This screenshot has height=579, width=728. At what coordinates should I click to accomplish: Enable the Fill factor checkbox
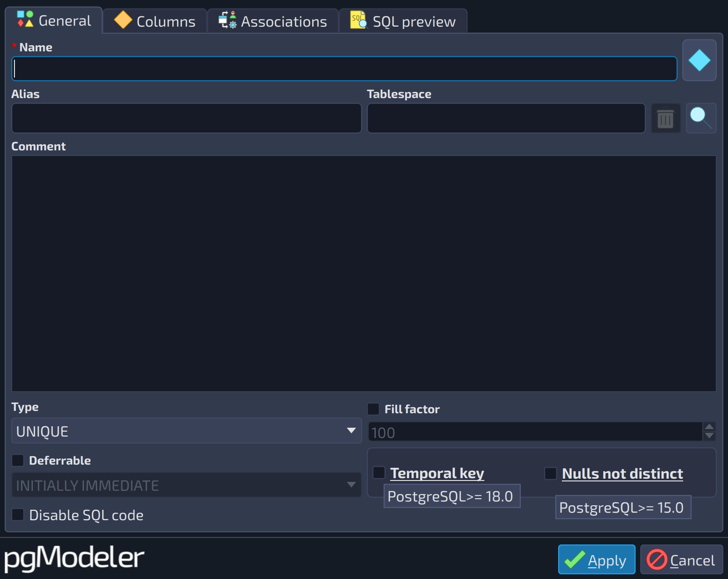[373, 409]
